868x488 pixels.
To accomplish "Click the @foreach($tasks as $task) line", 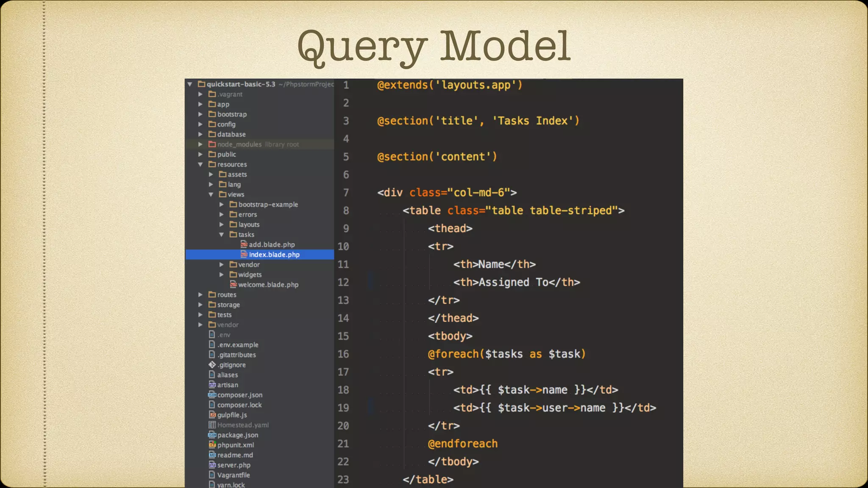I will tap(506, 354).
